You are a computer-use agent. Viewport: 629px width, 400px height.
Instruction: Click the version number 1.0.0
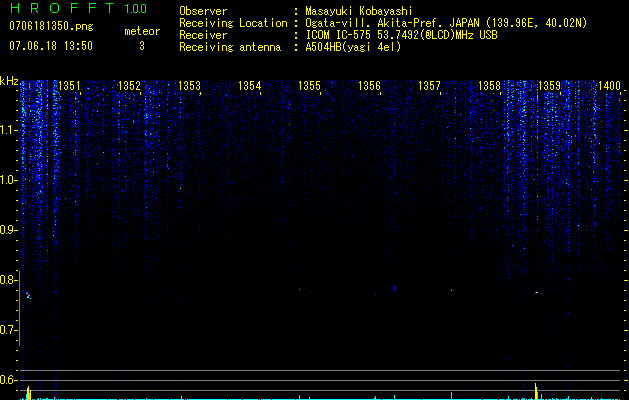pyautogui.click(x=136, y=9)
